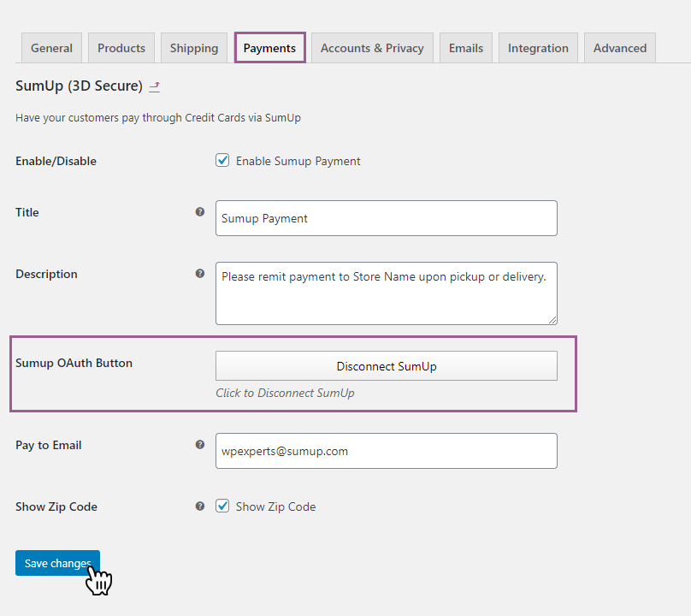This screenshot has width=691, height=616.
Task: Click inside the Description text area
Action: [386, 293]
